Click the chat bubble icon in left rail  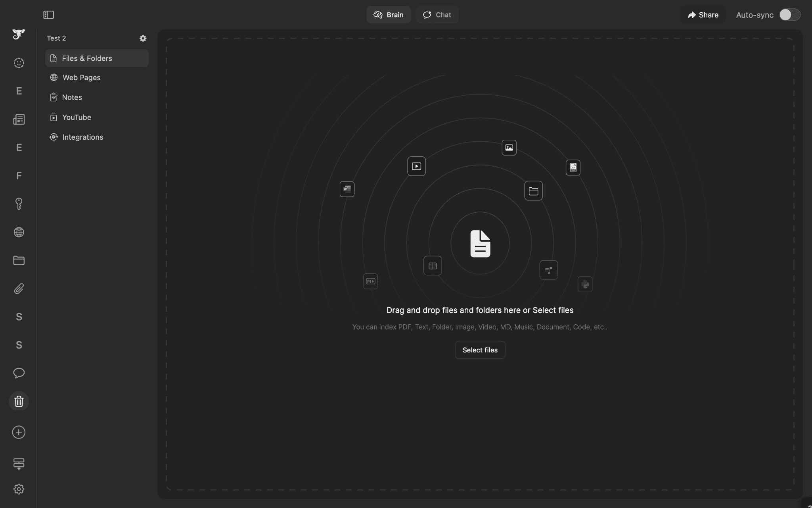point(19,373)
